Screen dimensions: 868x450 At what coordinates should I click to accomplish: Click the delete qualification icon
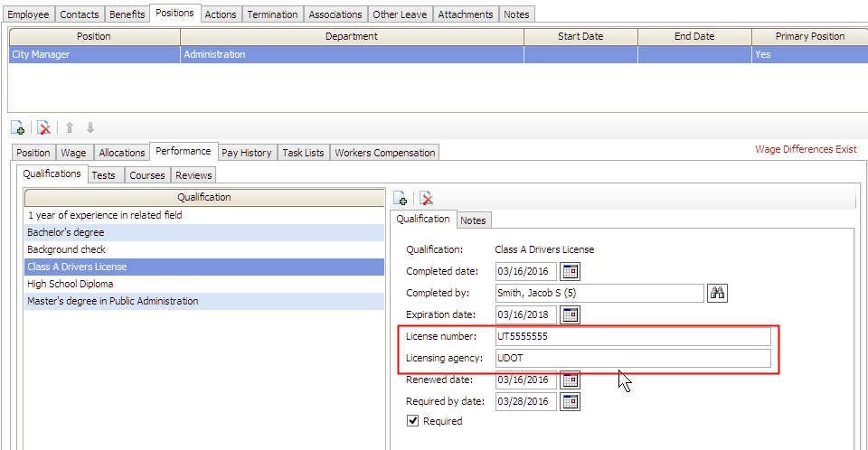point(427,199)
